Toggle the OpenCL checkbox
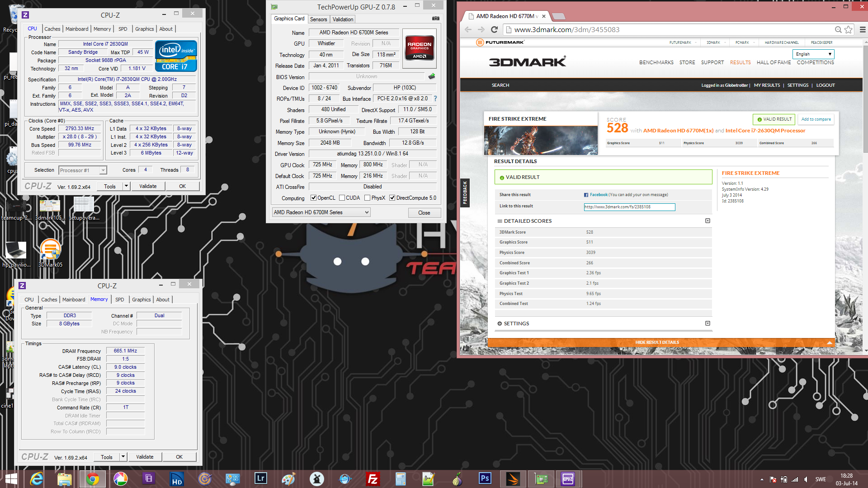The height and width of the screenshot is (488, 868). 313,198
